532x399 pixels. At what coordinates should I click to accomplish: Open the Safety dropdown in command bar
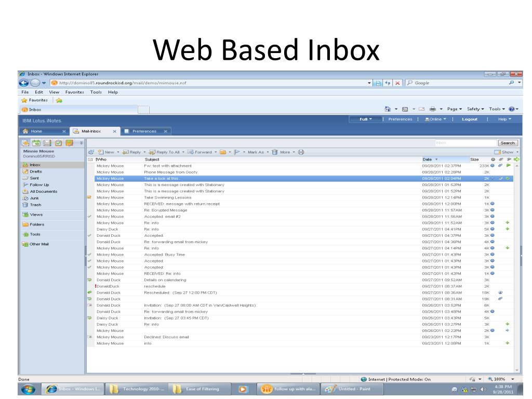coord(475,109)
